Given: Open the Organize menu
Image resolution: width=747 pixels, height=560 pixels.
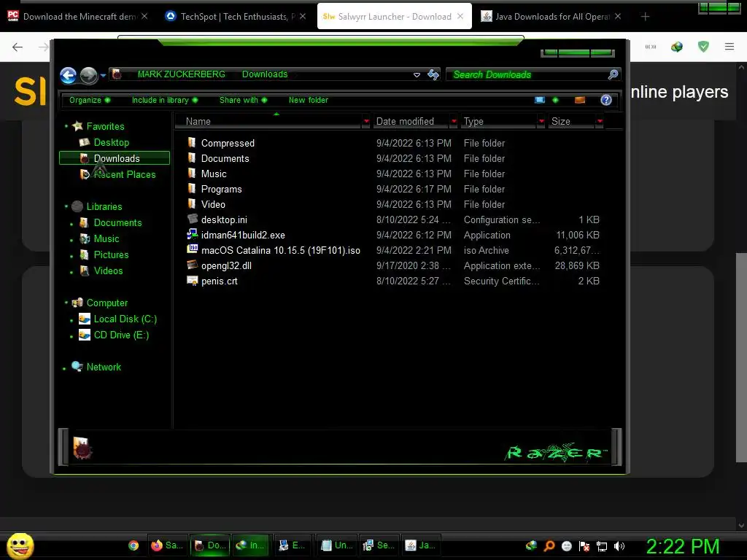Looking at the screenshot, I should [90, 100].
